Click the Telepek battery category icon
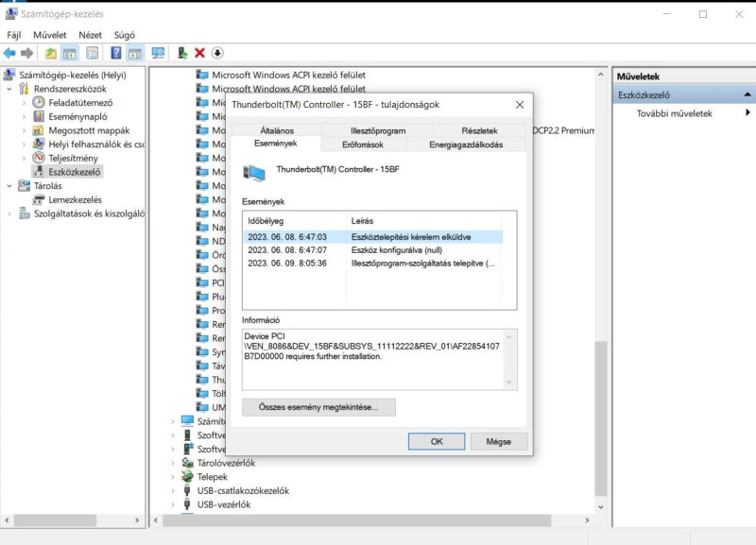The height and width of the screenshot is (545, 756). click(187, 477)
